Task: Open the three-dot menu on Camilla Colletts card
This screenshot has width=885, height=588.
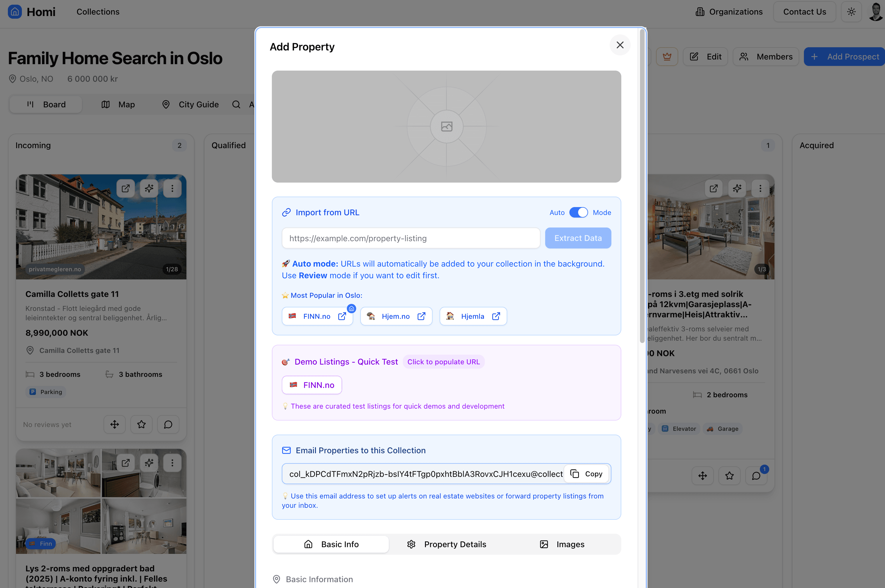Action: pyautogui.click(x=172, y=188)
